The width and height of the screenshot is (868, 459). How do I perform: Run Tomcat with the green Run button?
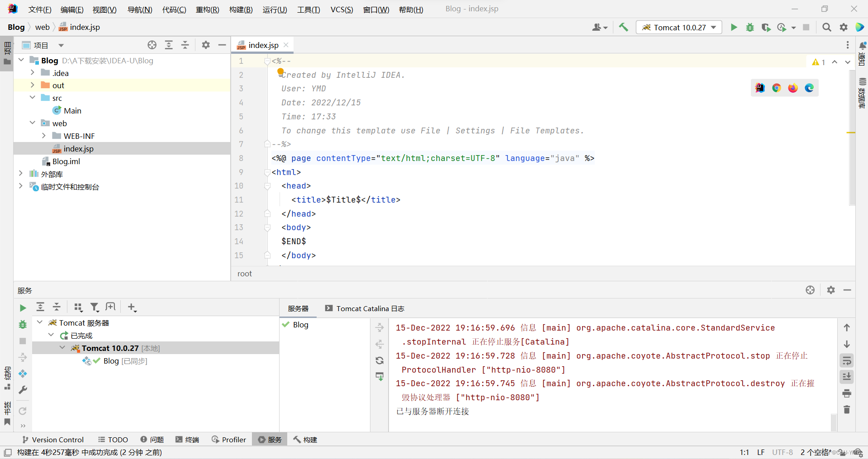[734, 27]
